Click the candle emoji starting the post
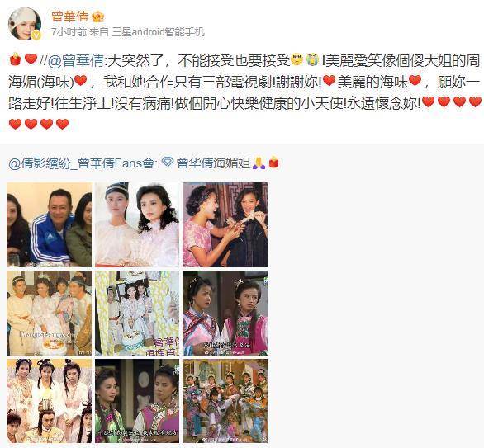 [x=15, y=59]
